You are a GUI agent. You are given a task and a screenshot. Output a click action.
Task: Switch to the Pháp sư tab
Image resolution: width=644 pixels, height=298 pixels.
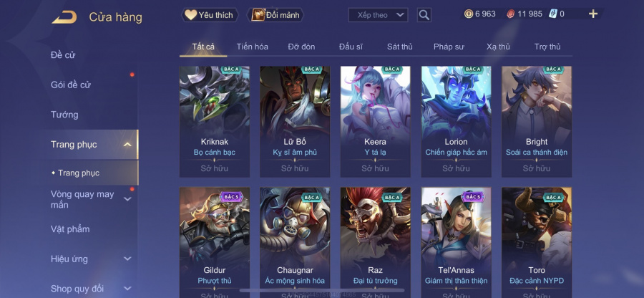click(449, 47)
